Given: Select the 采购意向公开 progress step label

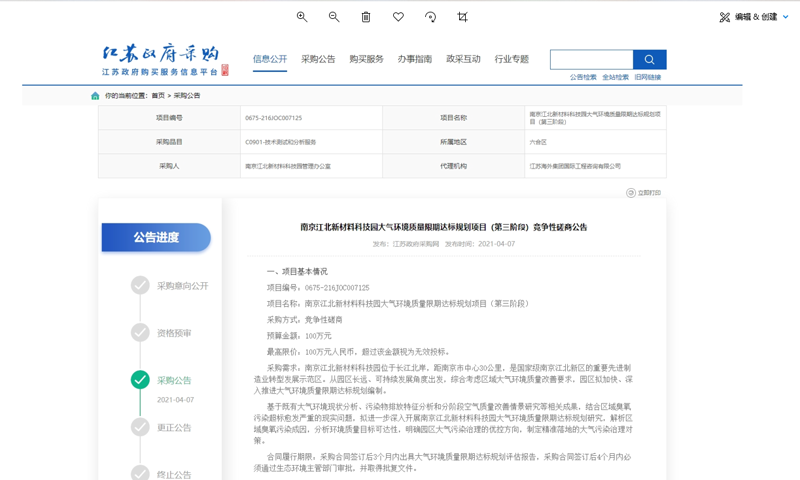Looking at the screenshot, I should click(183, 286).
